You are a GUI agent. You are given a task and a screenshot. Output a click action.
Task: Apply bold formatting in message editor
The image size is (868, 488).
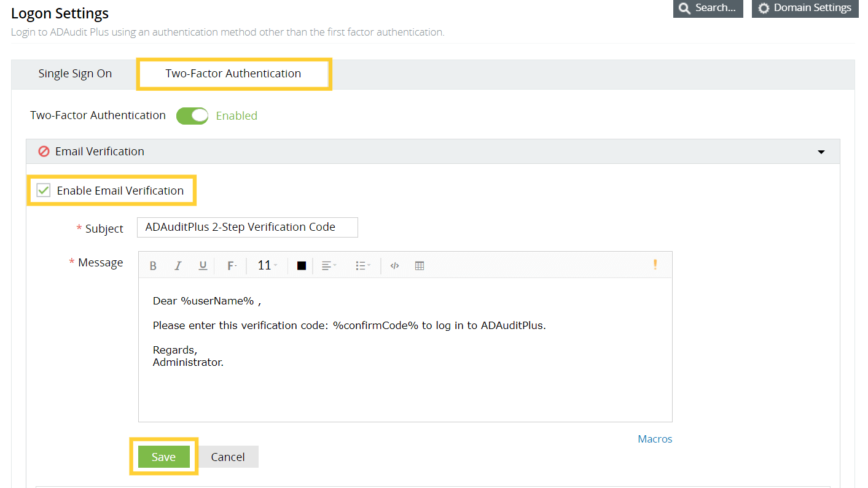tap(153, 266)
